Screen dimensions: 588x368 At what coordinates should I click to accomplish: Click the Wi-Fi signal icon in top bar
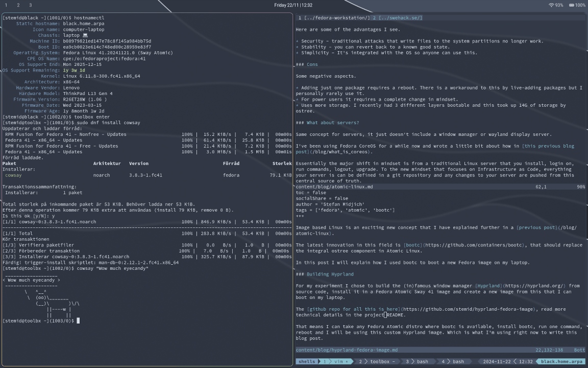tap(551, 5)
